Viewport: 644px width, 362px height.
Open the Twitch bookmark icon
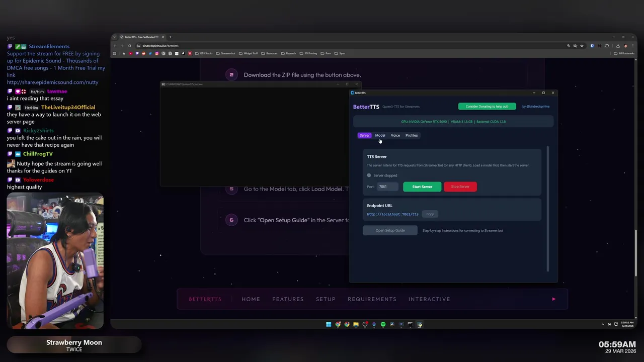click(137, 53)
